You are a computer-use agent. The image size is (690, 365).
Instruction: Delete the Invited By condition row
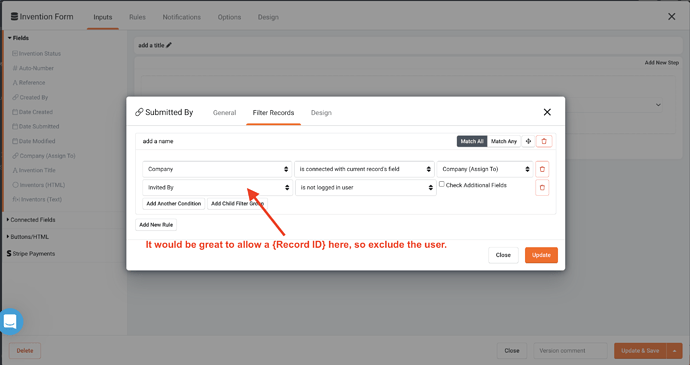pos(542,188)
